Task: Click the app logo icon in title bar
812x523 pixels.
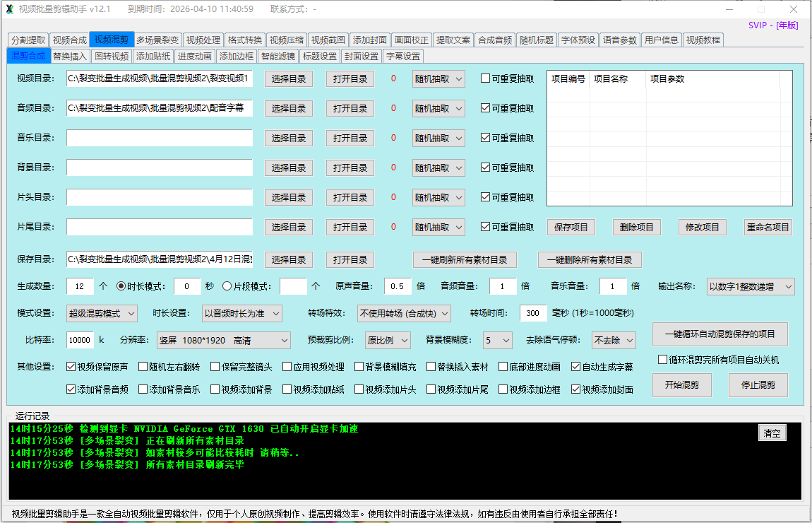Action: pos(10,9)
